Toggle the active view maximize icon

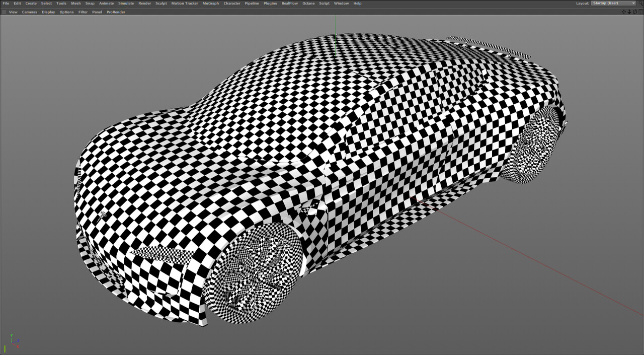tap(640, 12)
